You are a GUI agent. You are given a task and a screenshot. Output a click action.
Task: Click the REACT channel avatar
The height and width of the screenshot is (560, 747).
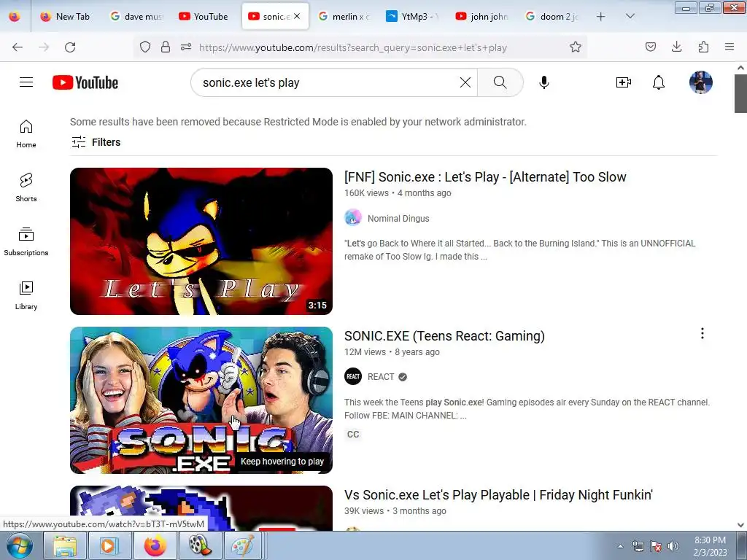coord(353,377)
